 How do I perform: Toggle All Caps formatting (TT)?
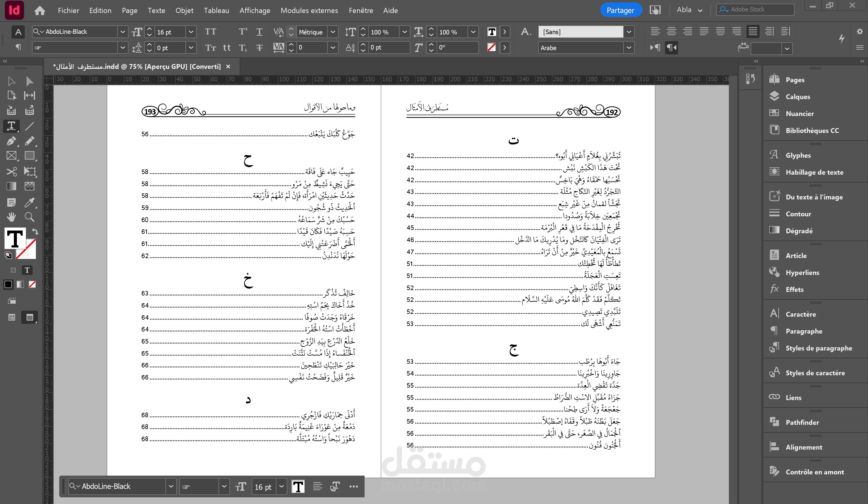tap(210, 32)
